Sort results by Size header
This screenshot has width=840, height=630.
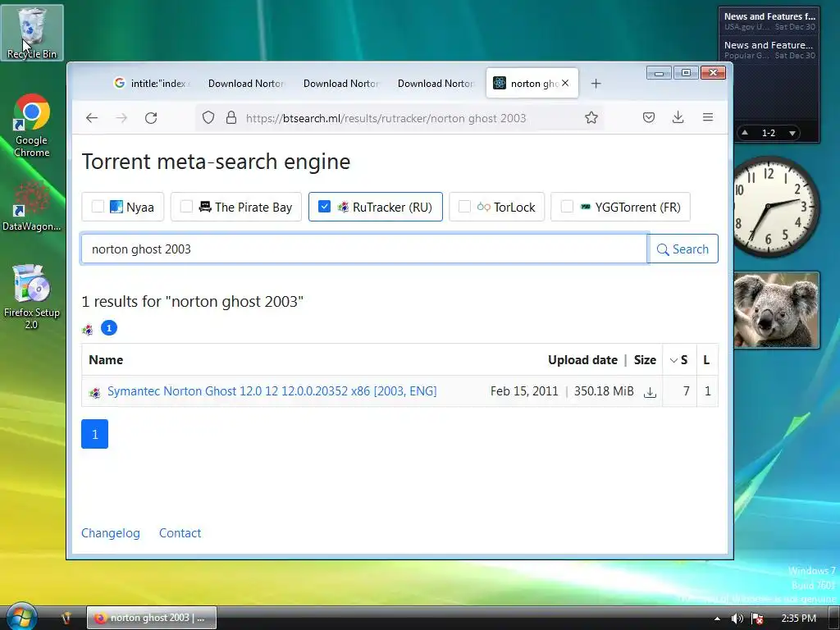click(x=645, y=360)
